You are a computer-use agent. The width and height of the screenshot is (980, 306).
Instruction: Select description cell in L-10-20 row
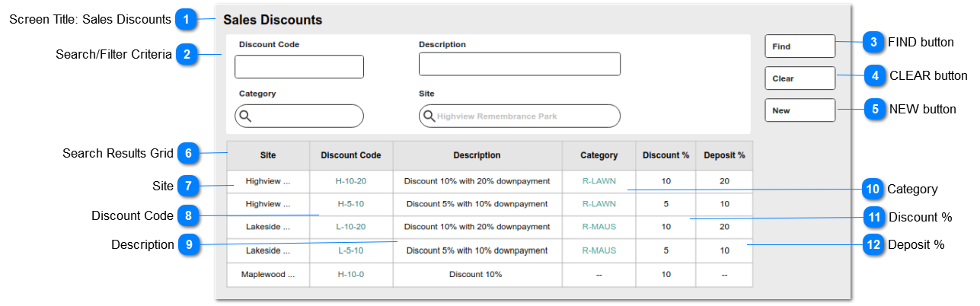tap(477, 227)
